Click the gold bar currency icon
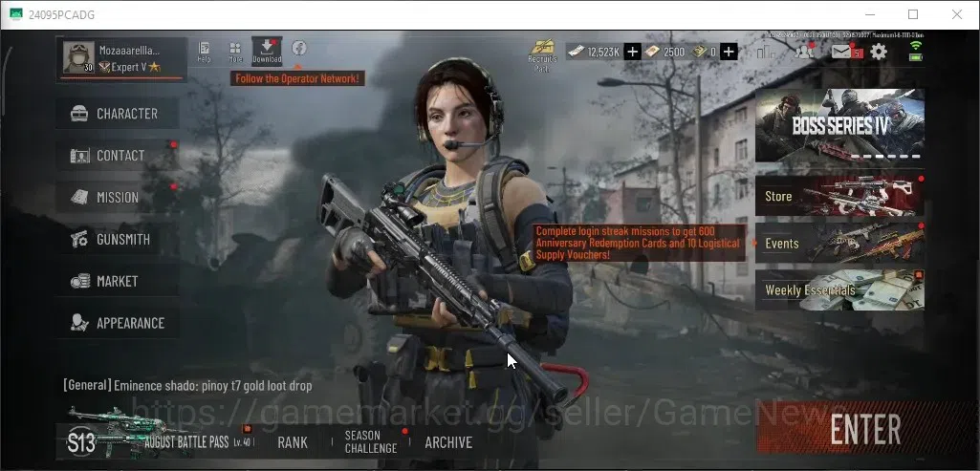 [699, 52]
